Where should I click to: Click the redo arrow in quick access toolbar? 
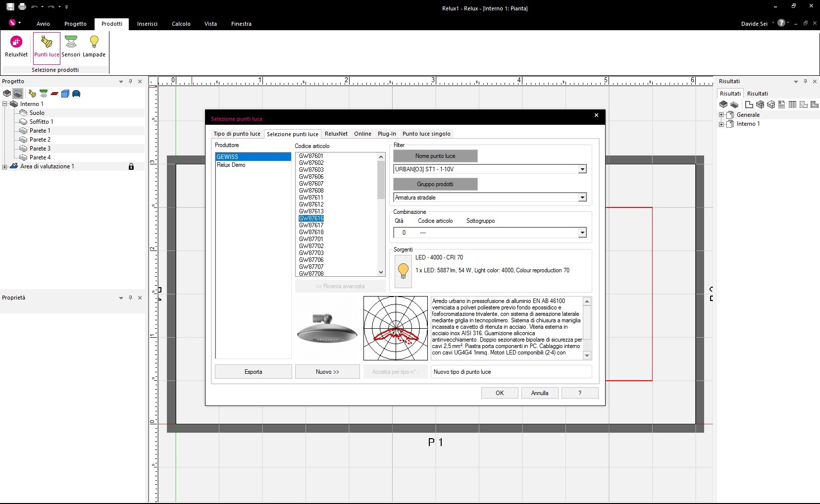[51, 7]
